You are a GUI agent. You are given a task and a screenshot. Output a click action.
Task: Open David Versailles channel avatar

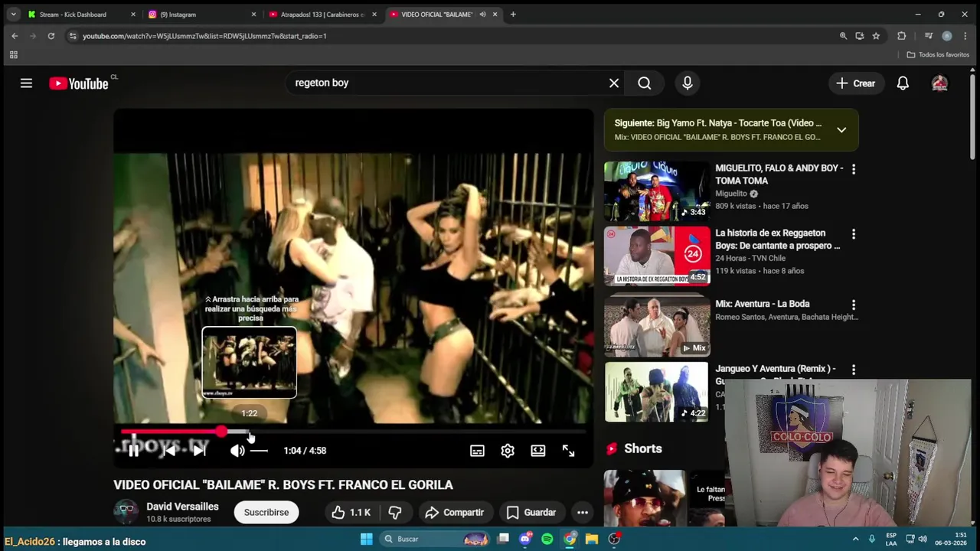[126, 512]
